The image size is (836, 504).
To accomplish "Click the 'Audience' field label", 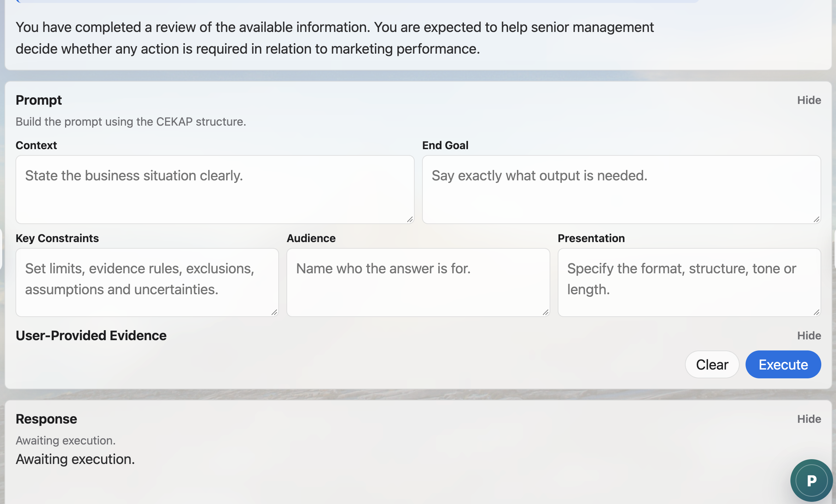I will click(x=311, y=238).
